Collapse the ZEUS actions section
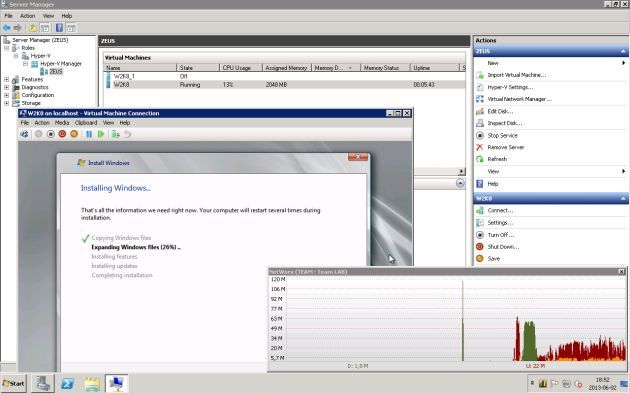 (x=623, y=51)
